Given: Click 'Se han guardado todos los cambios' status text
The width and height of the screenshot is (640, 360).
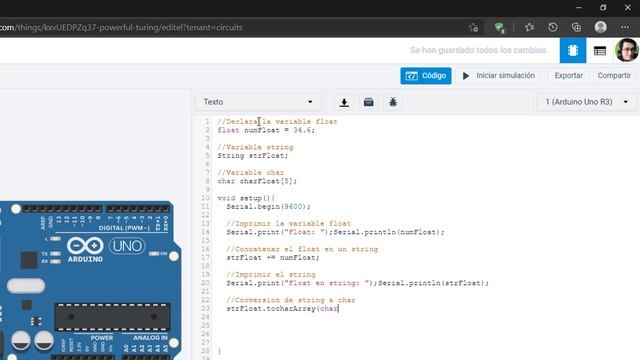Looking at the screenshot, I should pos(478,50).
